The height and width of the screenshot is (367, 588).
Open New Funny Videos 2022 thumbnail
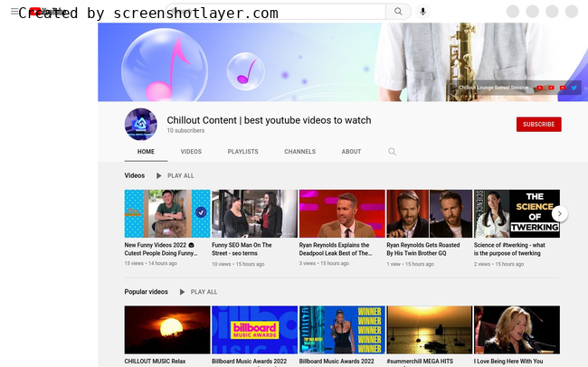click(x=167, y=213)
